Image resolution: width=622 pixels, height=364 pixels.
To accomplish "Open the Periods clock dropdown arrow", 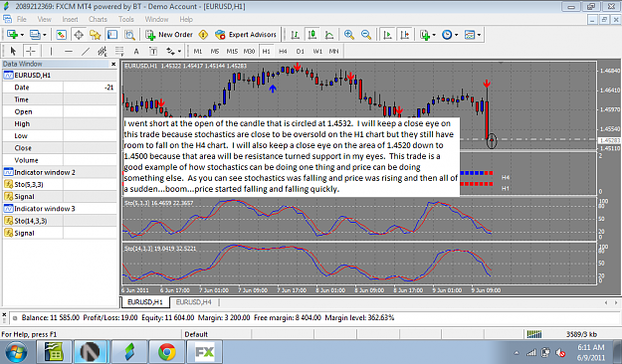I will (456, 35).
